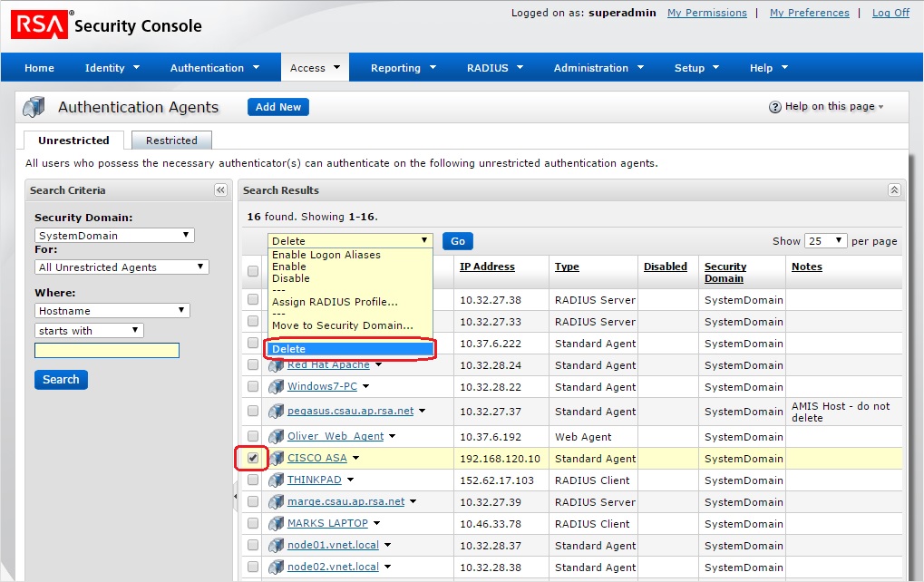Screen dimensions: 924x582
Task: Click the agent icon beside Windows7-PC
Action: (277, 387)
